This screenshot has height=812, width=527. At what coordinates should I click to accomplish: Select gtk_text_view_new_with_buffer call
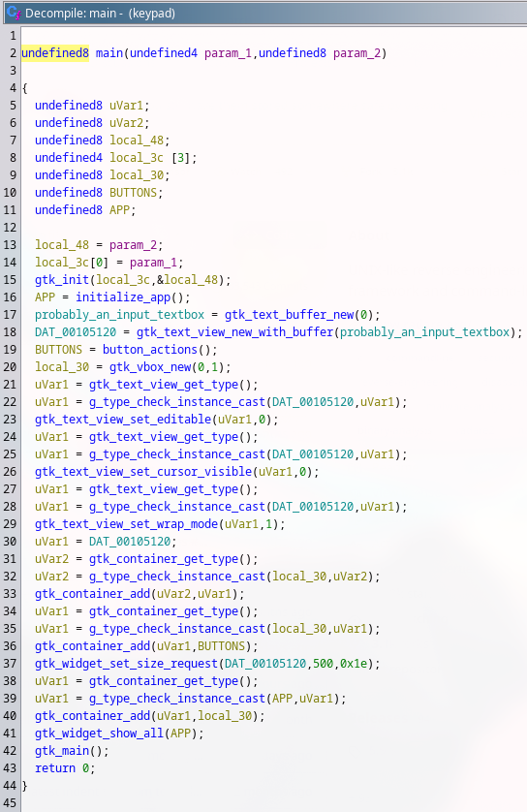pyautogui.click(x=234, y=332)
